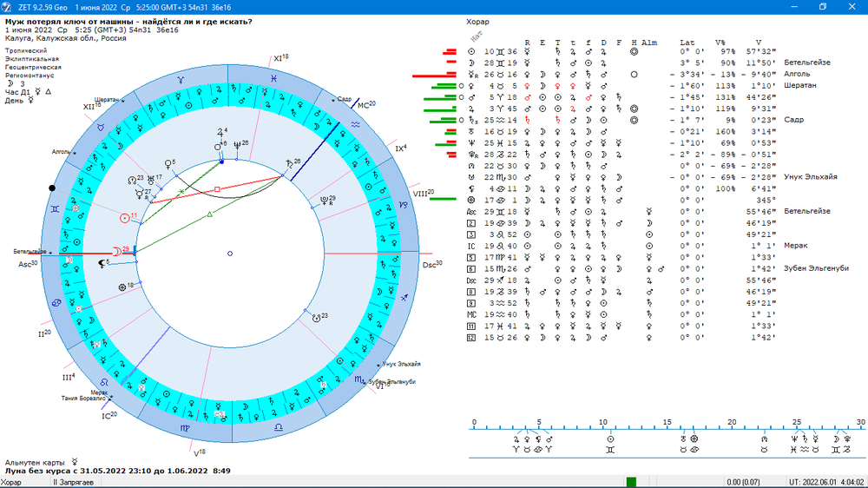Click the South Node symbol labeled 23 in chart
Image resolution: width=868 pixels, height=488 pixels.
point(316,318)
